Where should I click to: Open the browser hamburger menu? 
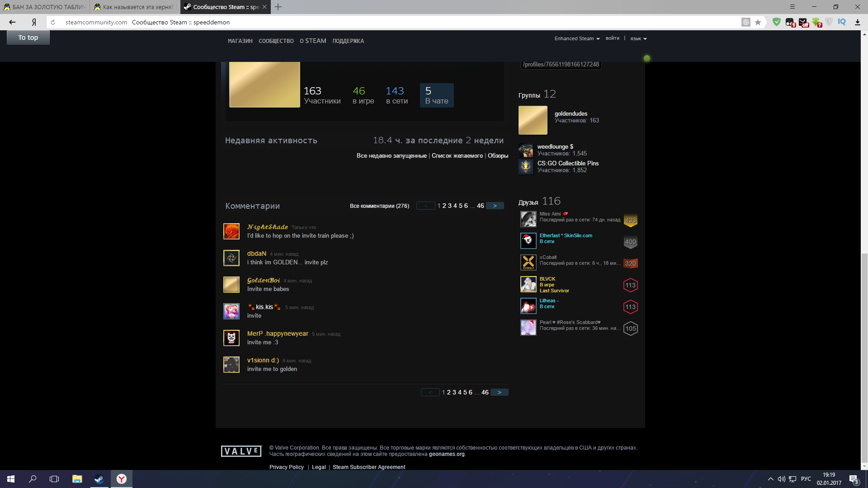pos(793,7)
